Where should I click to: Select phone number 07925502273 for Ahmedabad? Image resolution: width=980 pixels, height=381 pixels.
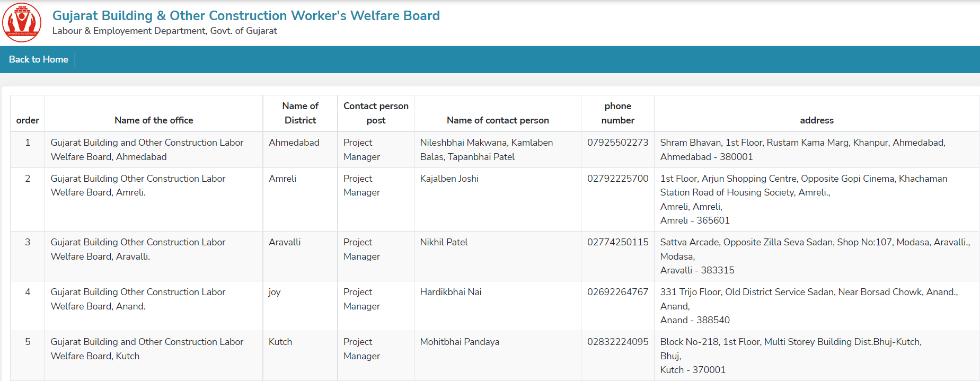pyautogui.click(x=617, y=143)
